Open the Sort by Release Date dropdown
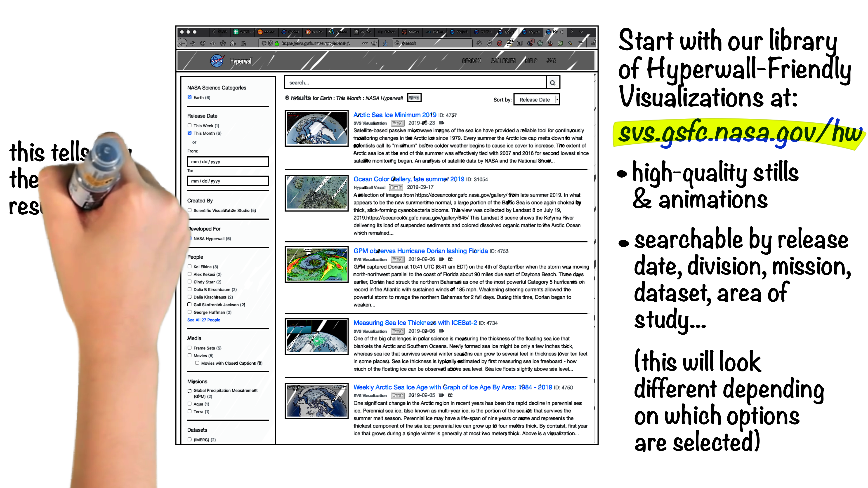The image size is (868, 488). pos(536,100)
